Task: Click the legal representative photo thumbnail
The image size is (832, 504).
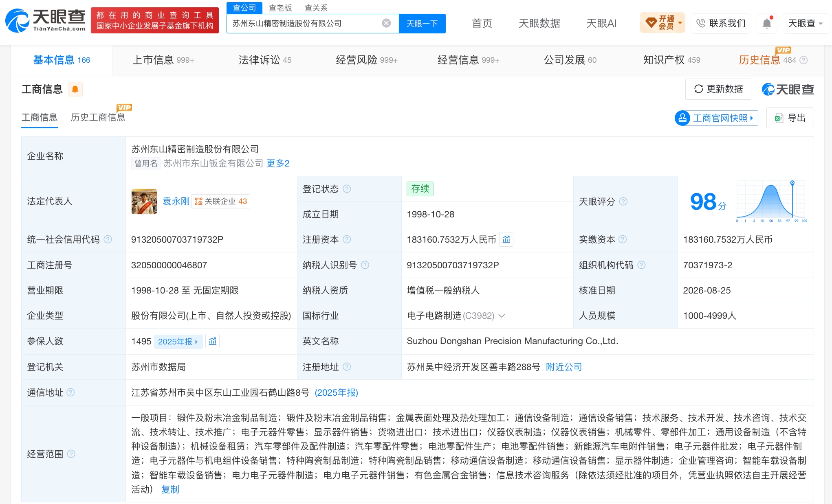Action: [144, 202]
